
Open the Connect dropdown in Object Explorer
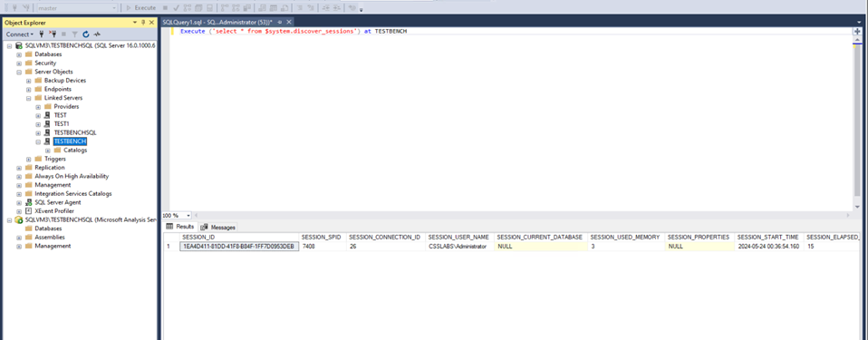20,34
